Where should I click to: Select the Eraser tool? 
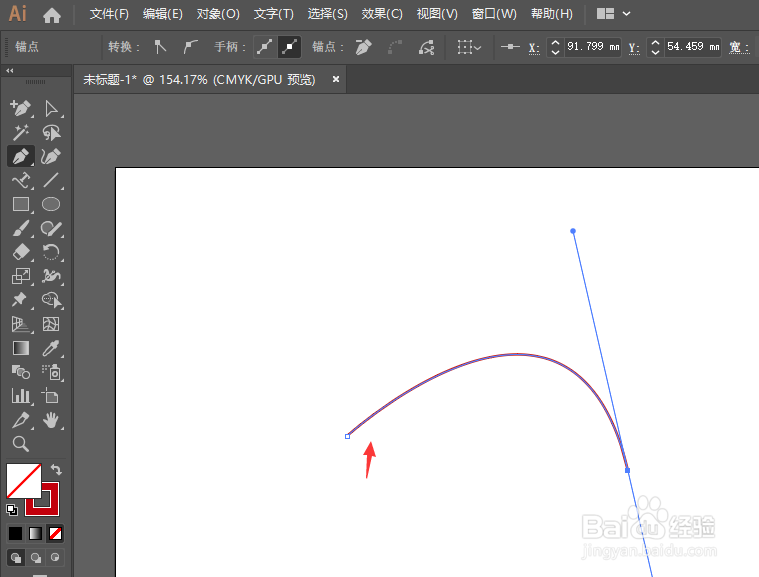pos(20,252)
